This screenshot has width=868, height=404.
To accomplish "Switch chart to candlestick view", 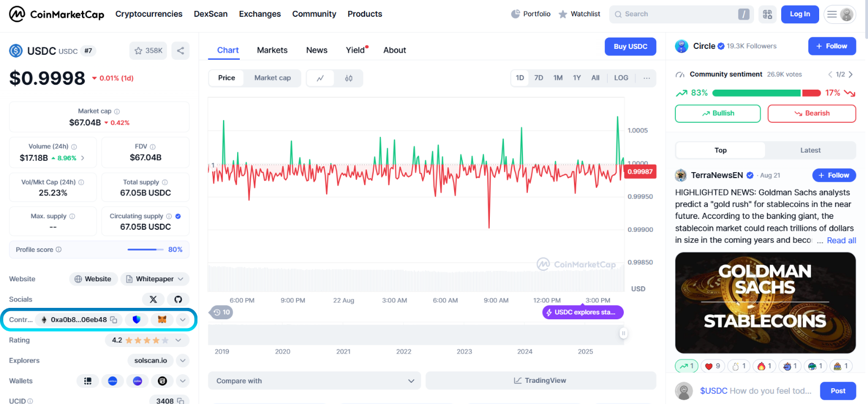I will click(x=349, y=78).
